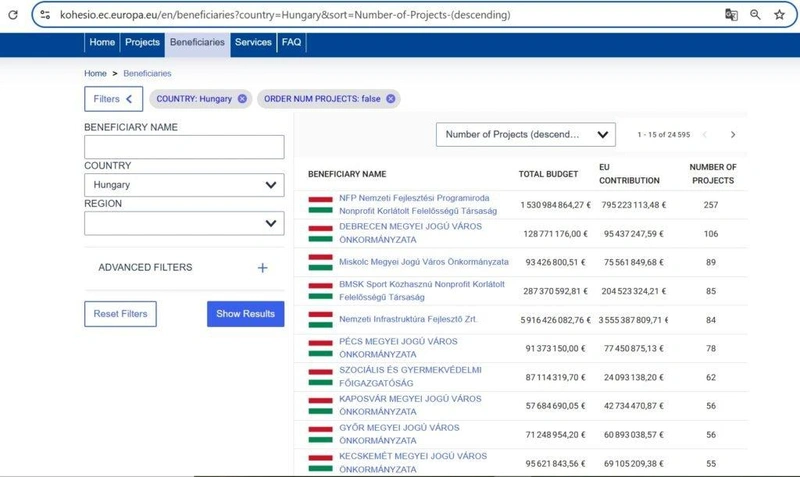This screenshot has width=800, height=477.
Task: Click Hungarian flag beside NFP Nemzeti Fejlesztési
Action: tap(320, 205)
